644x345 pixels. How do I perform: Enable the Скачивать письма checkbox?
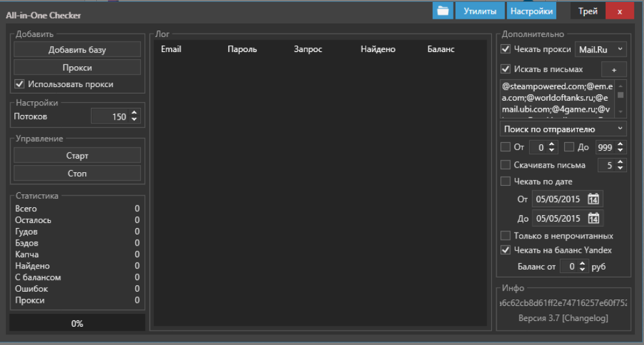(x=506, y=165)
